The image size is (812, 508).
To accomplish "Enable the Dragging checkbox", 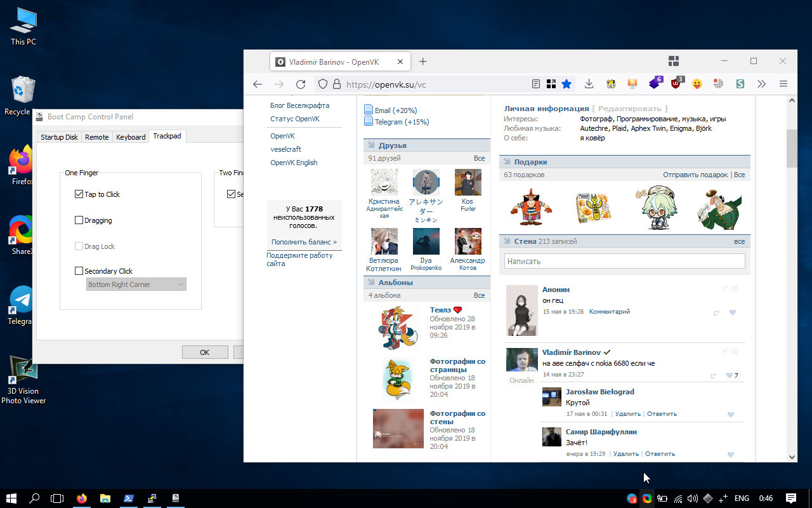I will click(x=79, y=220).
